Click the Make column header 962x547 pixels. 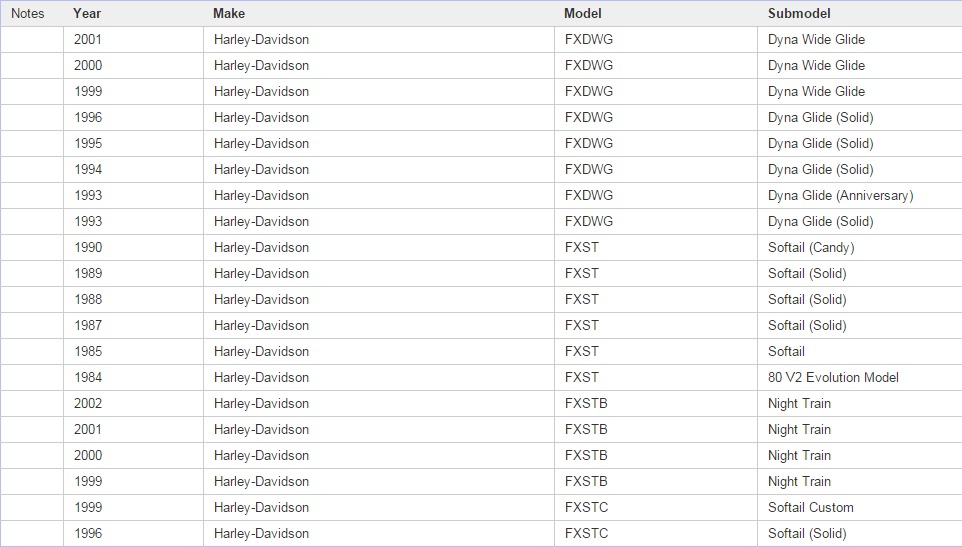click(229, 13)
